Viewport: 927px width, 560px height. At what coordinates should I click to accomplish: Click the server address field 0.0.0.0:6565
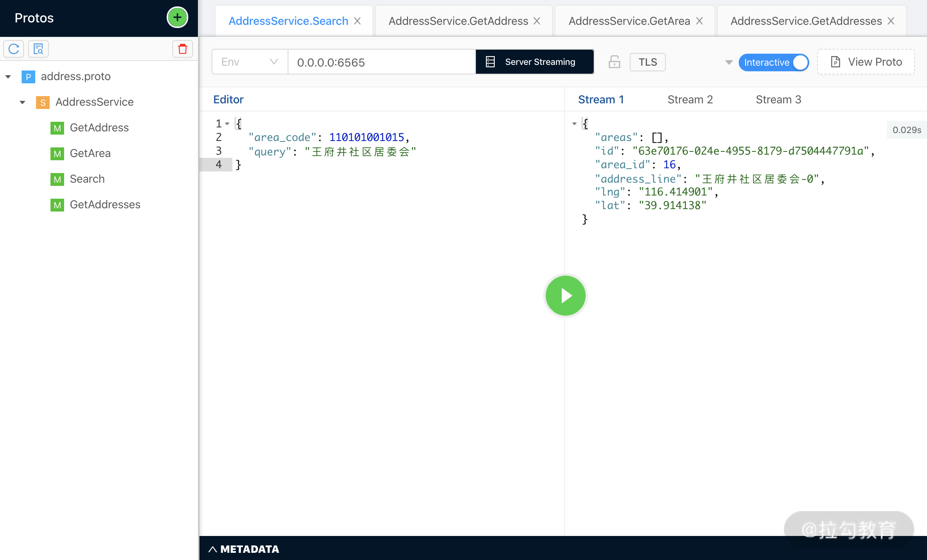[382, 62]
